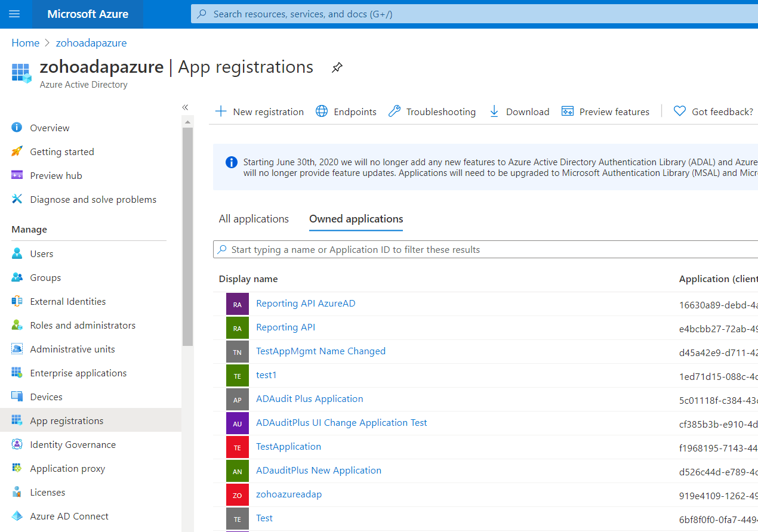Switch to the All applications tab

point(254,219)
